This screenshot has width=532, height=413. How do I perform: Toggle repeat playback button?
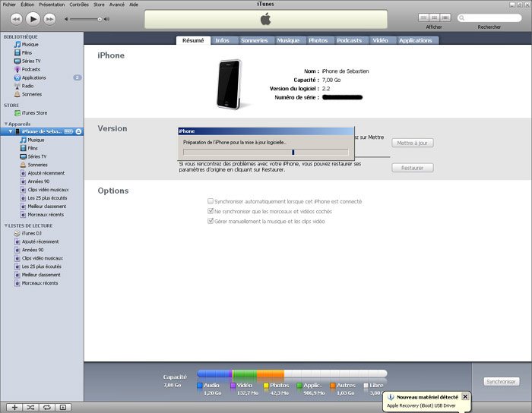47,407
